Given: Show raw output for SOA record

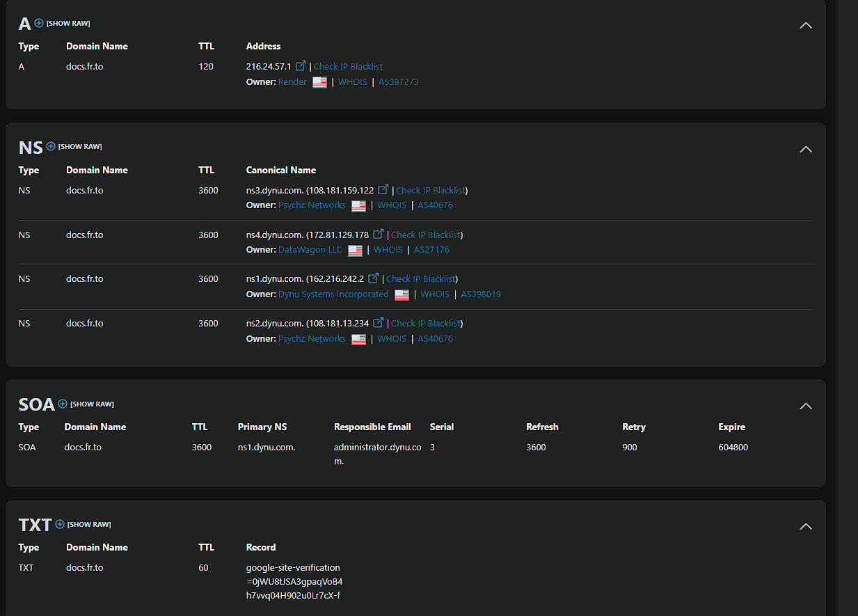Looking at the screenshot, I should (x=92, y=404).
